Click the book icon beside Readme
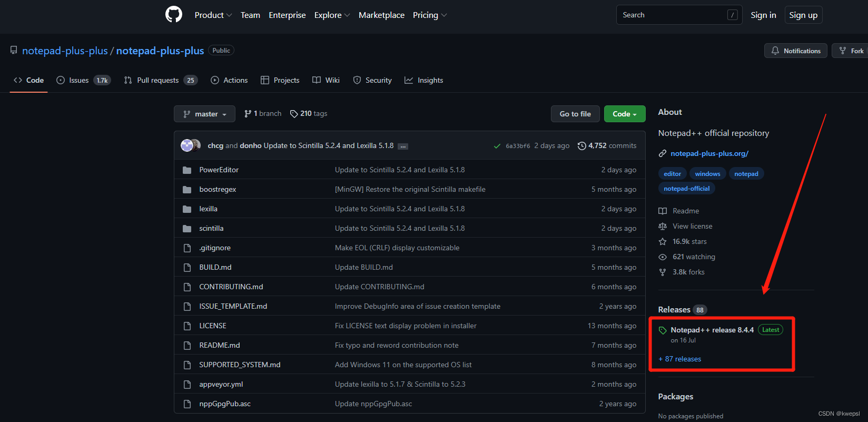This screenshot has height=422, width=868. coord(663,211)
